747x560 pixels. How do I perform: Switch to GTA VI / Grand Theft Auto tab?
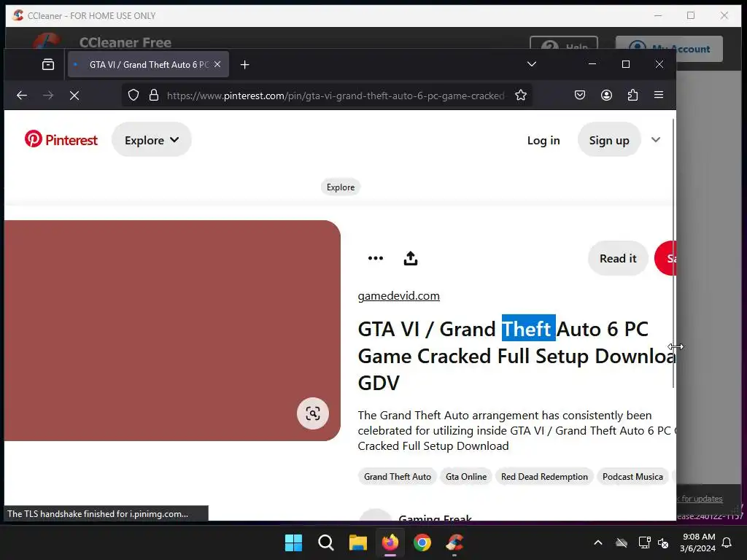(148, 64)
